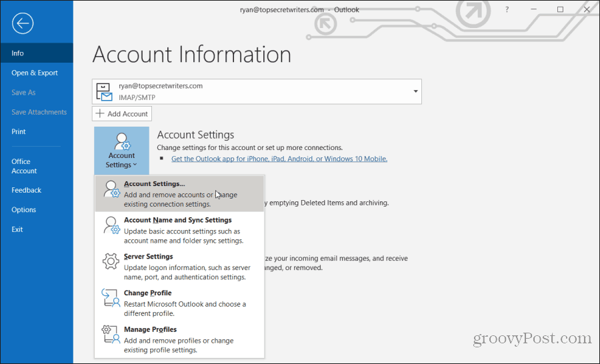Close the Outlook window

click(x=587, y=9)
